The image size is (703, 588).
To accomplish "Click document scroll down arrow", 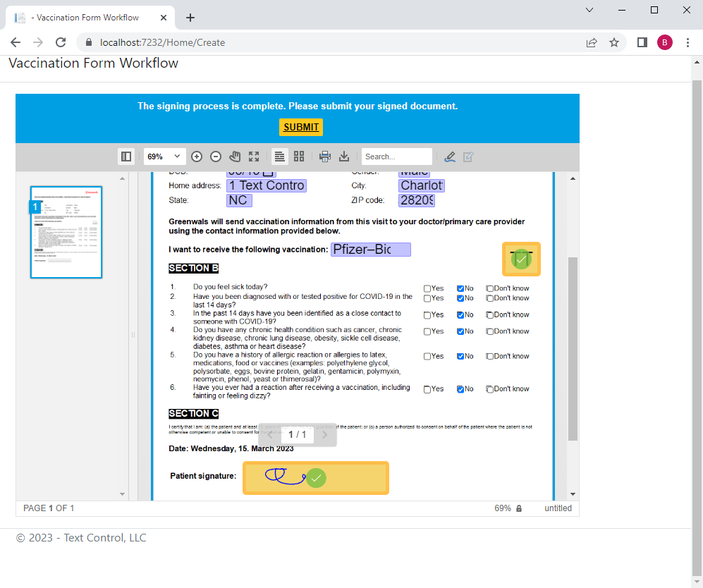I will coord(573,494).
